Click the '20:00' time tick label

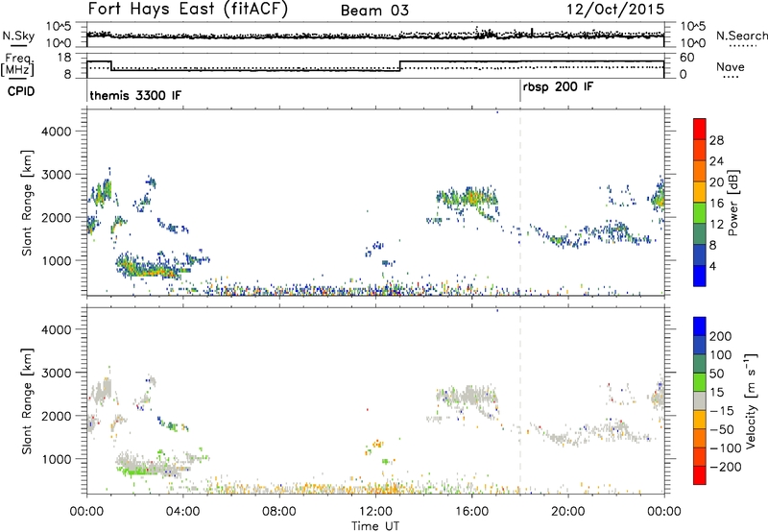click(x=568, y=512)
